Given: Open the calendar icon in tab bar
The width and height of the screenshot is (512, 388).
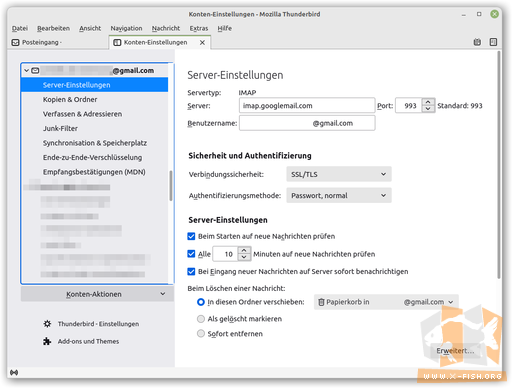Looking at the screenshot, I should coord(477,42).
